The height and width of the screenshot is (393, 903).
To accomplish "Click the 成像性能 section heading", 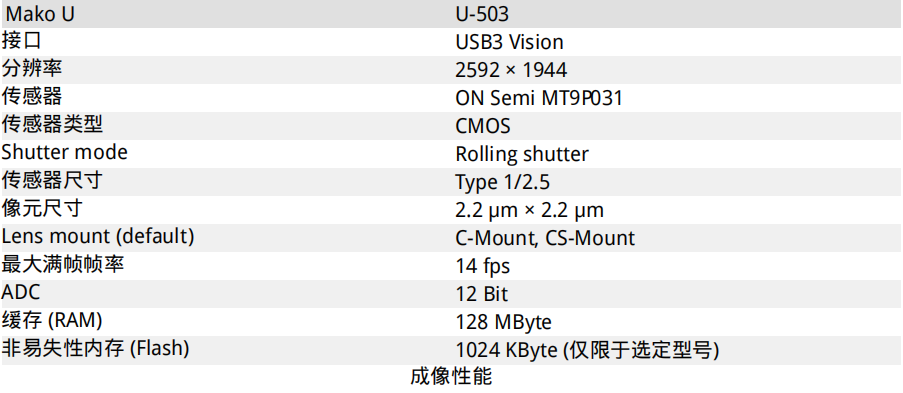I will pos(451,377).
